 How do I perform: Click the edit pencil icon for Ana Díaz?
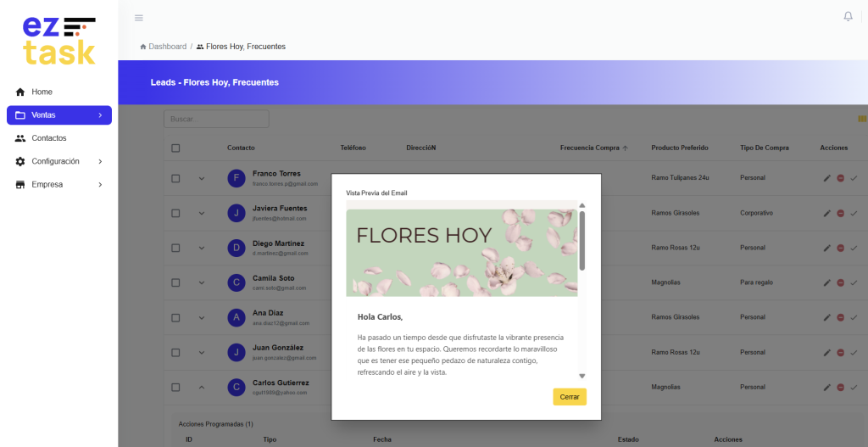click(827, 317)
